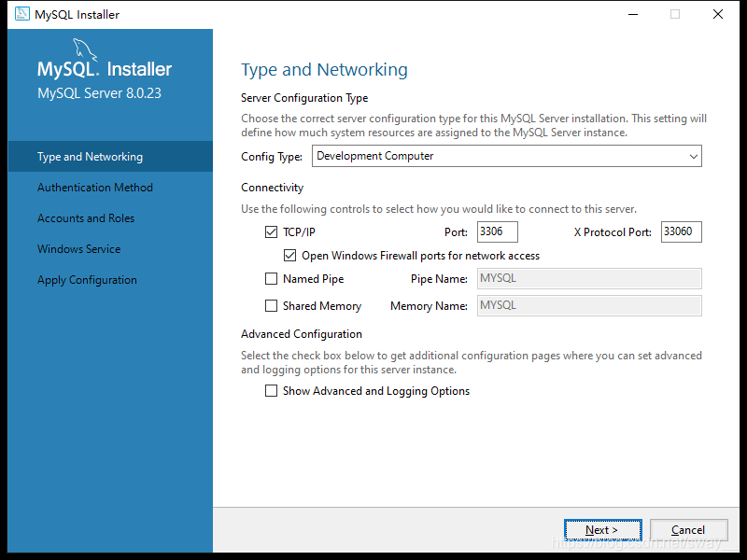The width and height of the screenshot is (747, 560).
Task: Click the X Protocol Port label
Action: 613,232
